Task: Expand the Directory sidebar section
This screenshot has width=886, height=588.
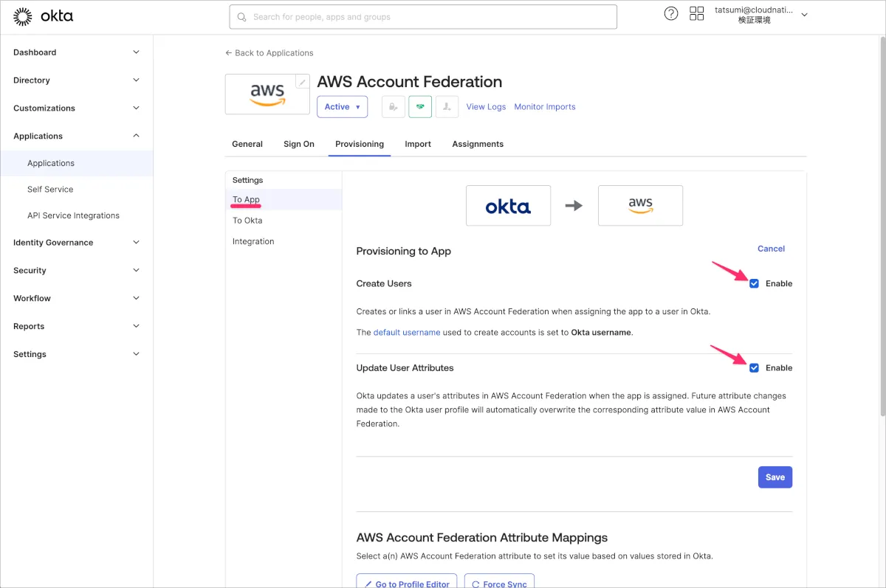Action: 76,80
